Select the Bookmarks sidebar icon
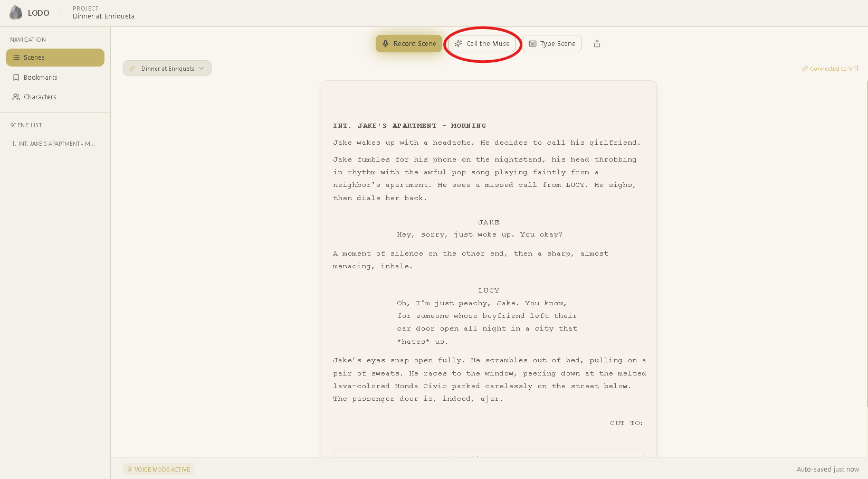Viewport: 868px width, 479px height. pos(15,77)
